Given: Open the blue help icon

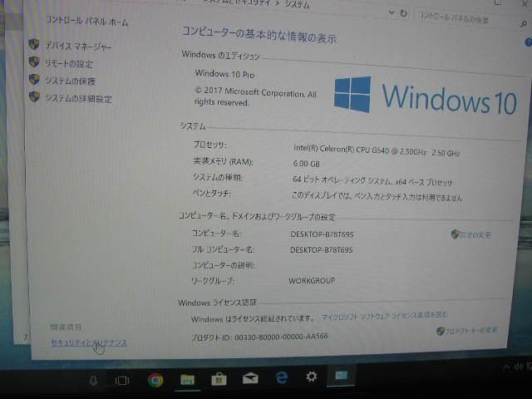Looking at the screenshot, I should [x=529, y=42].
